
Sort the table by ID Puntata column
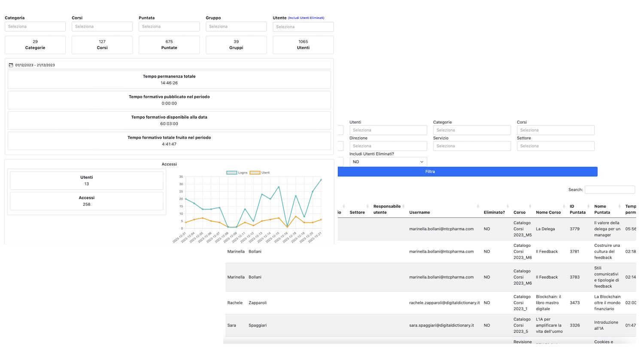577,209
